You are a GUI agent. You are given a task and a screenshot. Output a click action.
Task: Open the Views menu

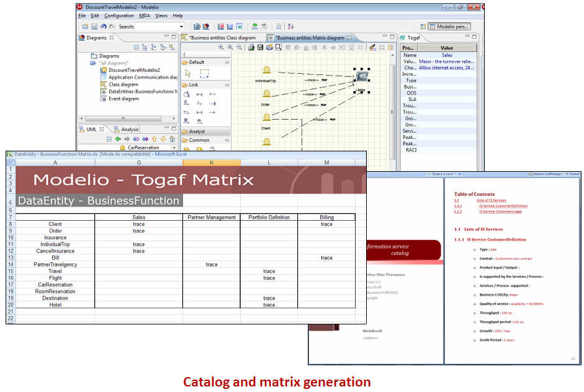(161, 16)
